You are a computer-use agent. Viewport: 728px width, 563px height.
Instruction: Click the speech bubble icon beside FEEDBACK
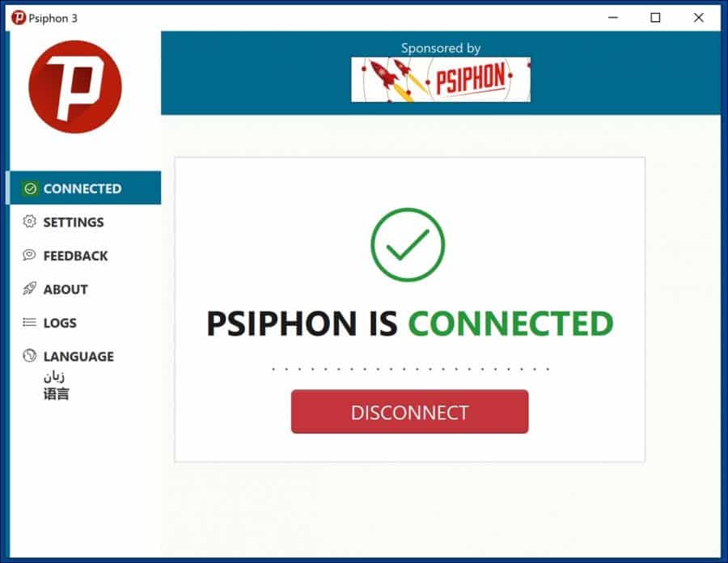tap(29, 255)
